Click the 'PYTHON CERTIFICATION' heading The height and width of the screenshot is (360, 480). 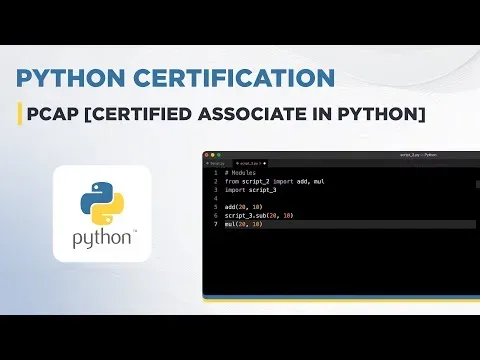coord(175,78)
